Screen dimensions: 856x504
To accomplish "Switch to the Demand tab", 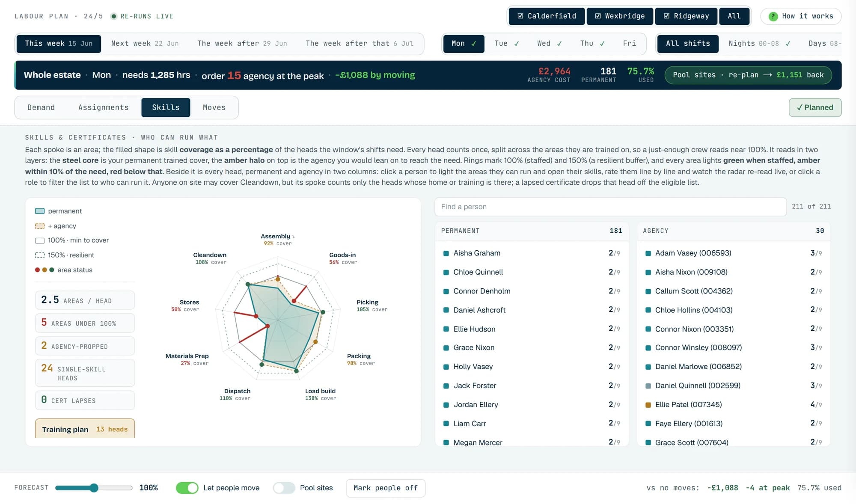I will tap(41, 107).
